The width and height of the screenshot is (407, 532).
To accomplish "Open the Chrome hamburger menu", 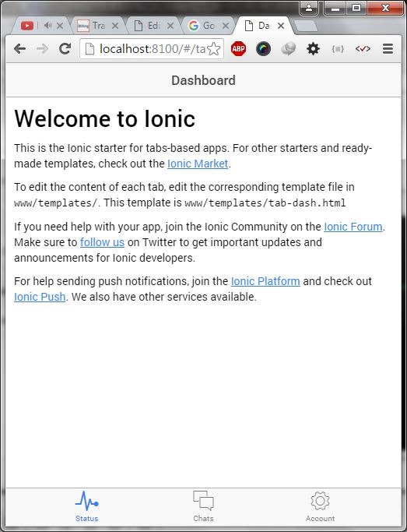I will click(x=388, y=49).
